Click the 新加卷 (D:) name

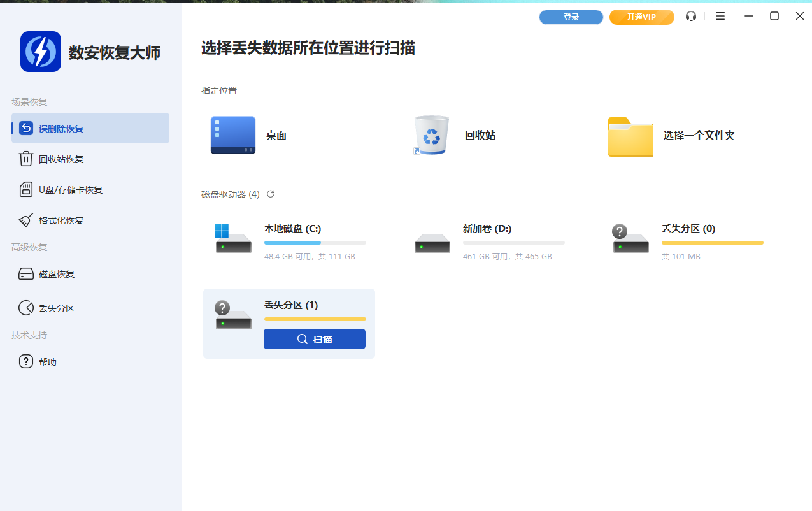tap(487, 228)
